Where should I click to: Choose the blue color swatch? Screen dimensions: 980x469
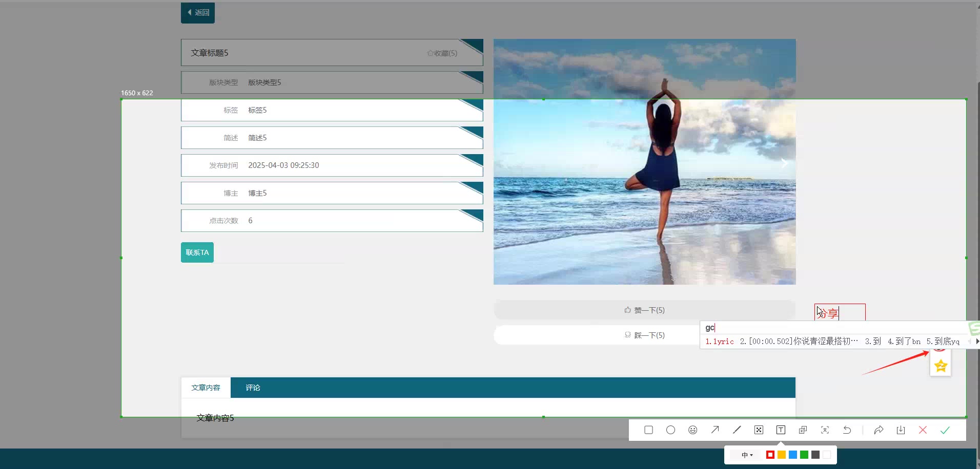[793, 455]
